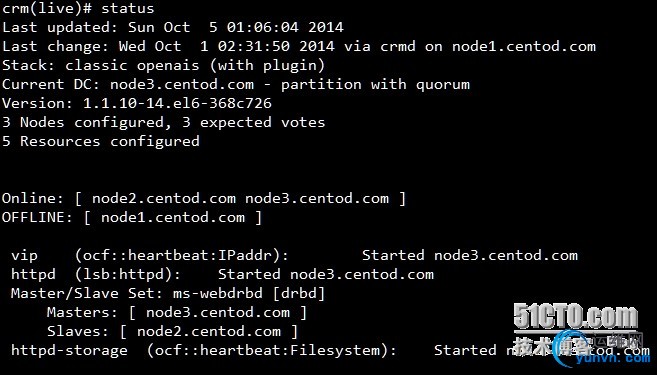The height and width of the screenshot is (375, 657).
Task: Click node1.centod.com in the OFFLINE list
Action: (x=173, y=217)
